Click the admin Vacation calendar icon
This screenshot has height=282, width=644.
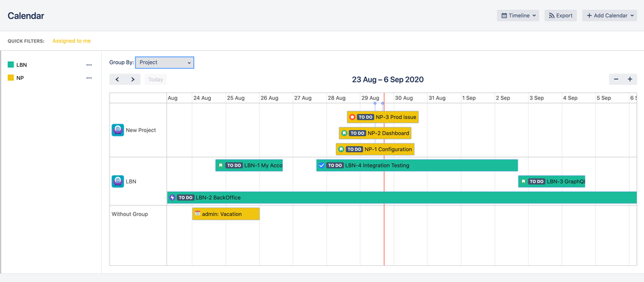tap(197, 214)
